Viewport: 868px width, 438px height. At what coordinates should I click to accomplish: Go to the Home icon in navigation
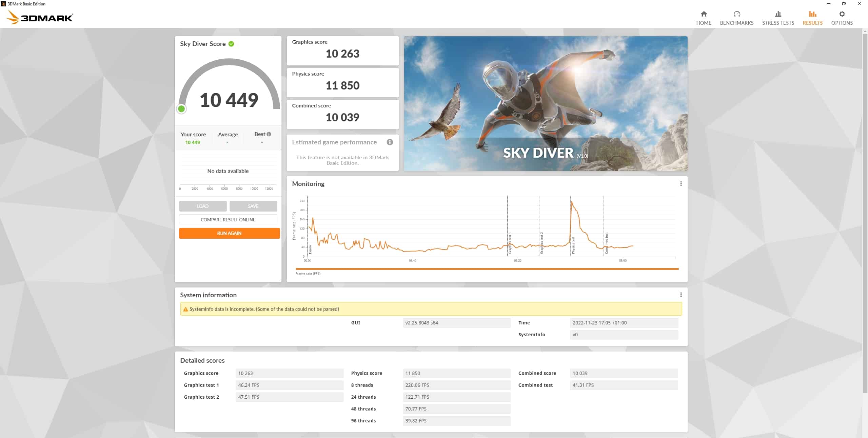[704, 14]
